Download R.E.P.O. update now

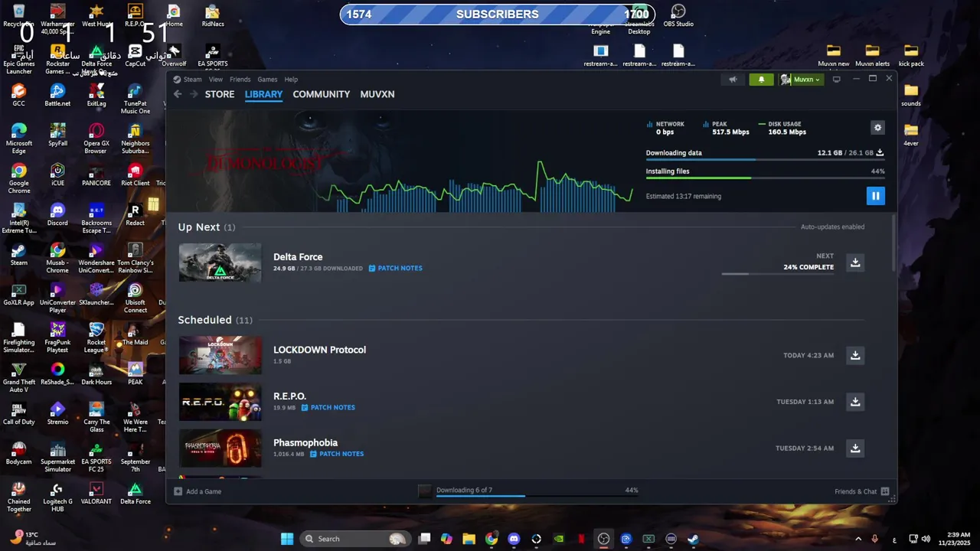click(x=855, y=402)
